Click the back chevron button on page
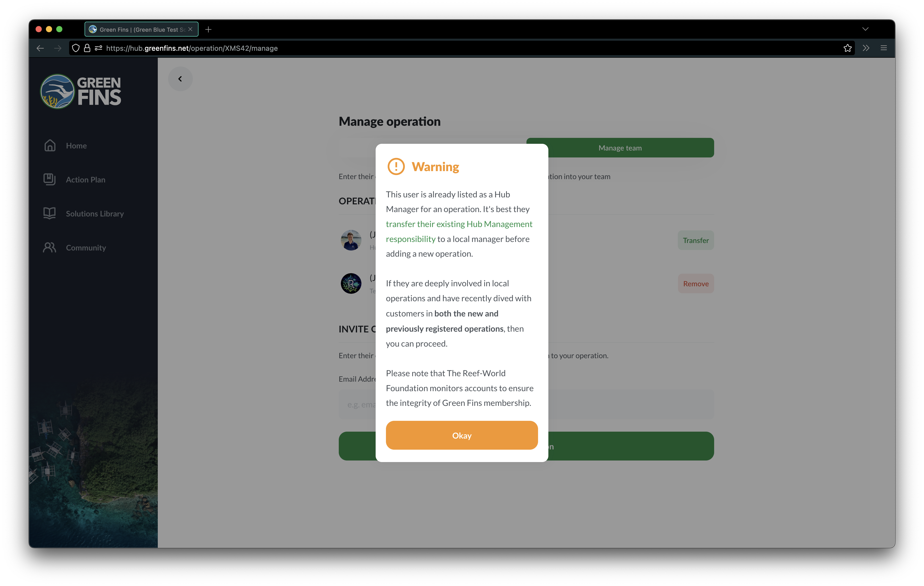This screenshot has width=924, height=586. [x=180, y=79]
